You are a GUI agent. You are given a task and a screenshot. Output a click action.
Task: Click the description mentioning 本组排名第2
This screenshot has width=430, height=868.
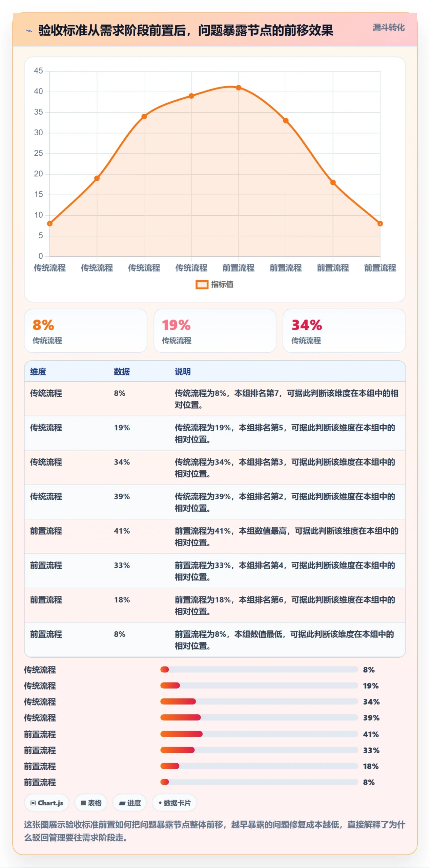[x=285, y=502]
